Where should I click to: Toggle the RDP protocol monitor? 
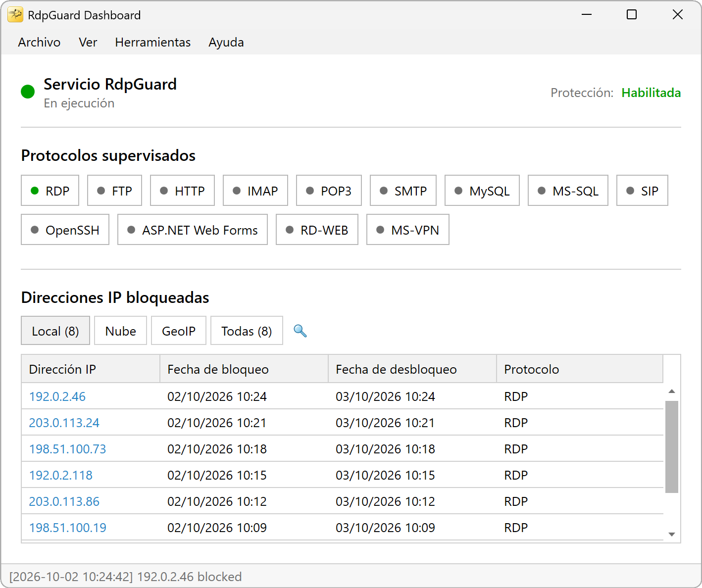click(50, 191)
